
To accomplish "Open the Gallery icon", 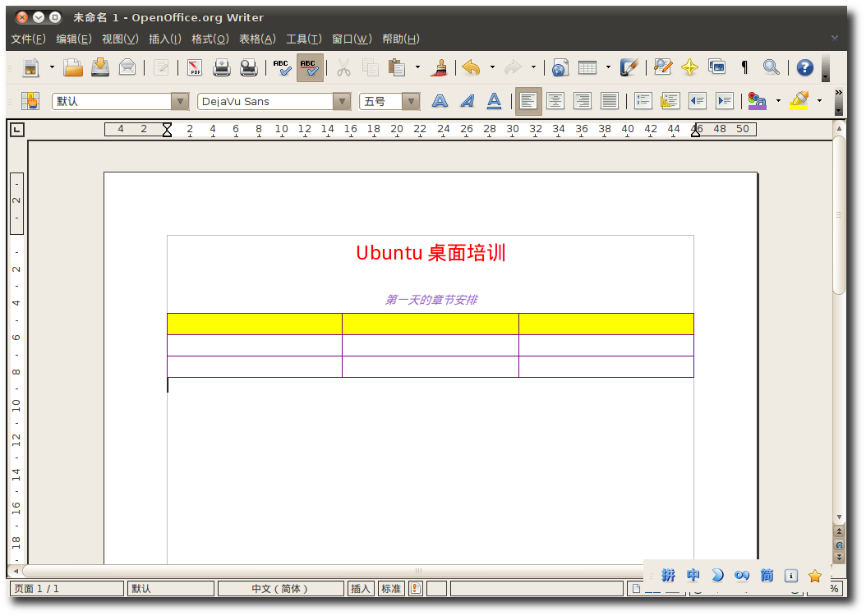I will [x=717, y=68].
